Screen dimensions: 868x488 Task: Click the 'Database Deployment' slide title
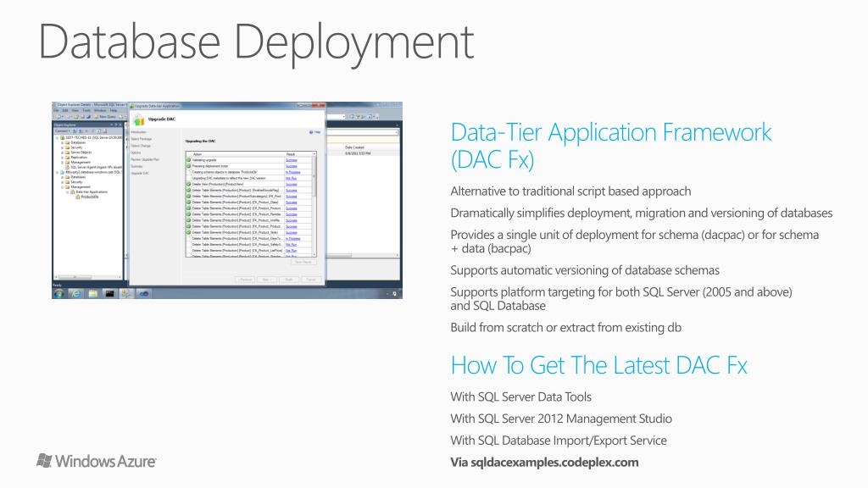256,42
